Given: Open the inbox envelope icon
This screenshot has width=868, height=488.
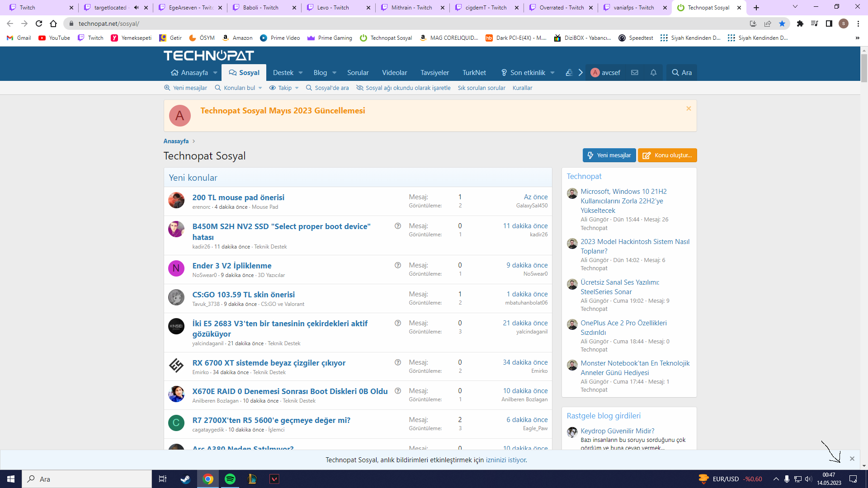Looking at the screenshot, I should [635, 72].
